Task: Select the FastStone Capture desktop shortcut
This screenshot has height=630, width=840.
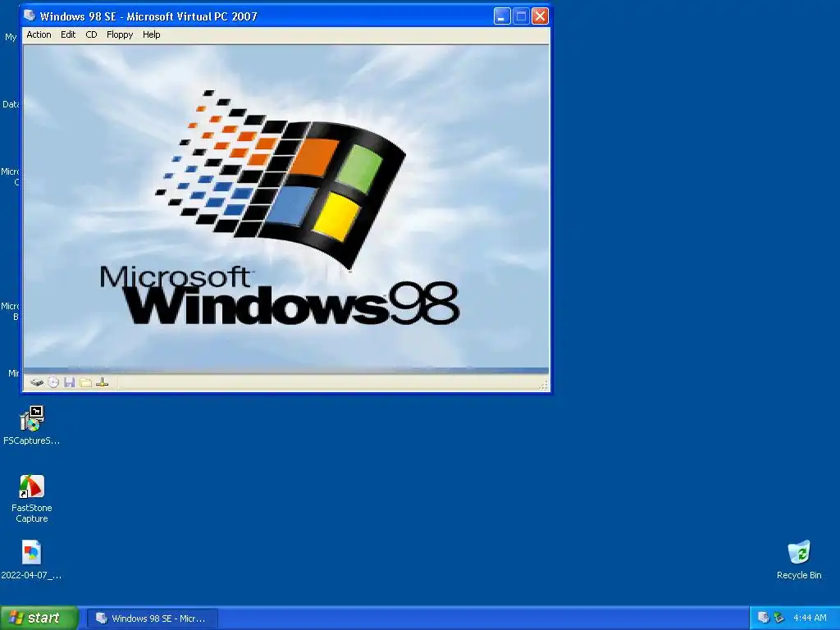Action: click(32, 499)
